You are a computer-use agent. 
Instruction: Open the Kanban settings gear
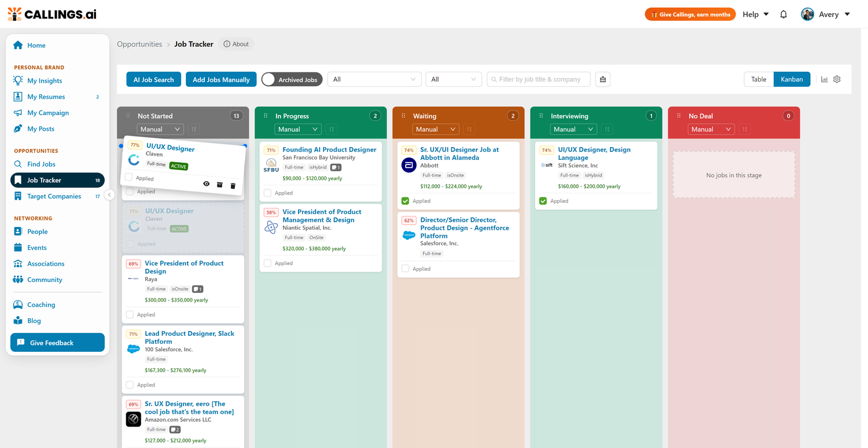[837, 79]
